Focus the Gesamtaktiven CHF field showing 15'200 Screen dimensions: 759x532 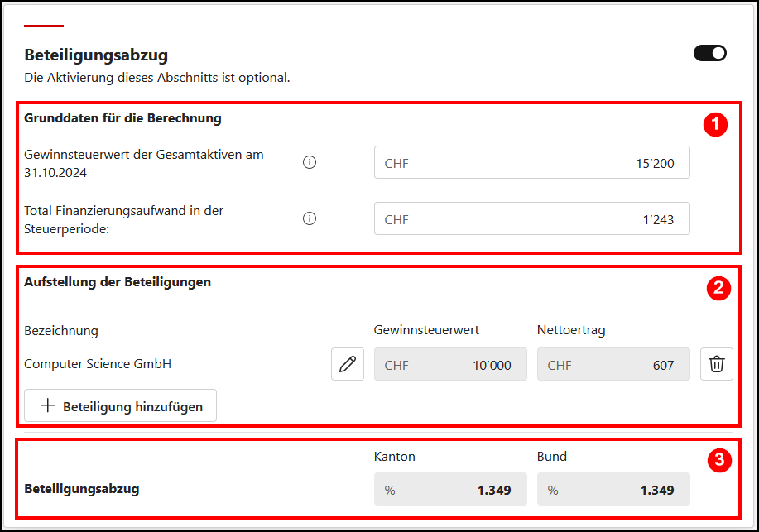coord(532,162)
